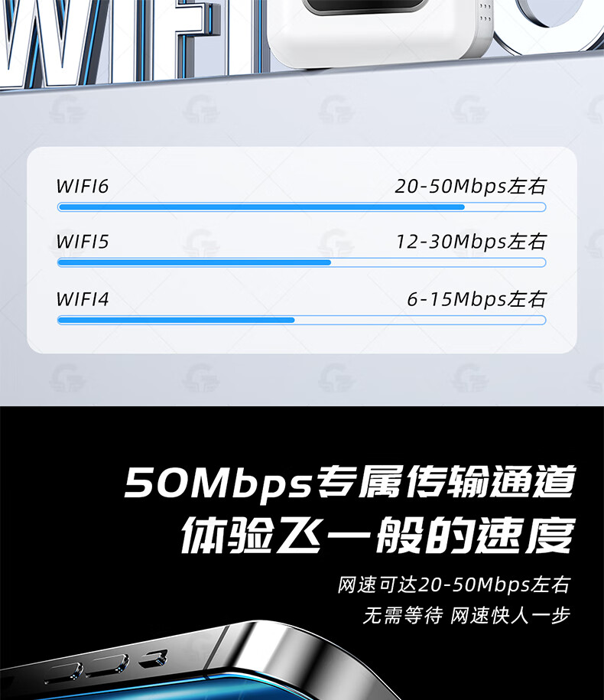Click the 20-50Mbps左右 speed text
Screen dimensions: 604x700
471,187
